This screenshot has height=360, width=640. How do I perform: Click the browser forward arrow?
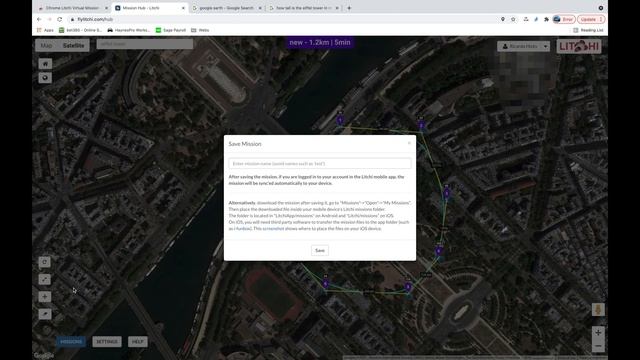pyautogui.click(x=49, y=19)
